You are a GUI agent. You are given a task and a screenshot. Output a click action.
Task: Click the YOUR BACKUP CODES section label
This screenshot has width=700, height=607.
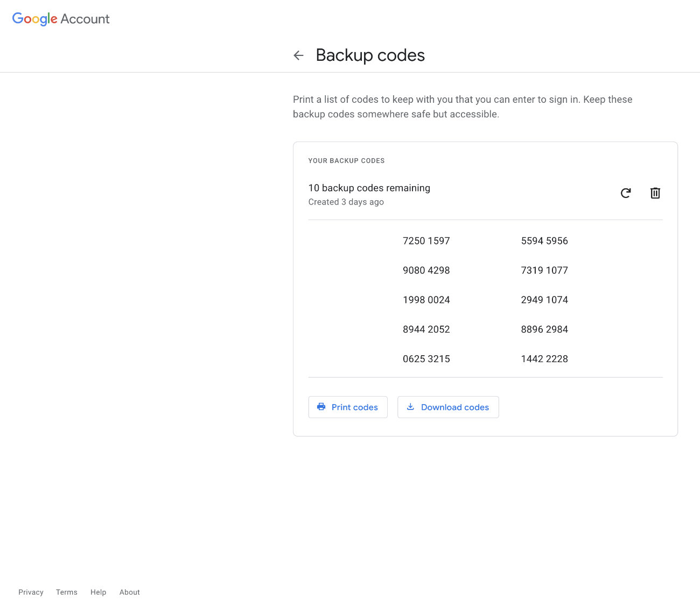pyautogui.click(x=346, y=160)
